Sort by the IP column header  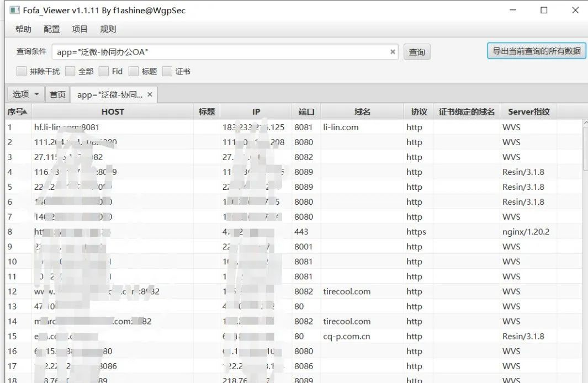click(256, 111)
